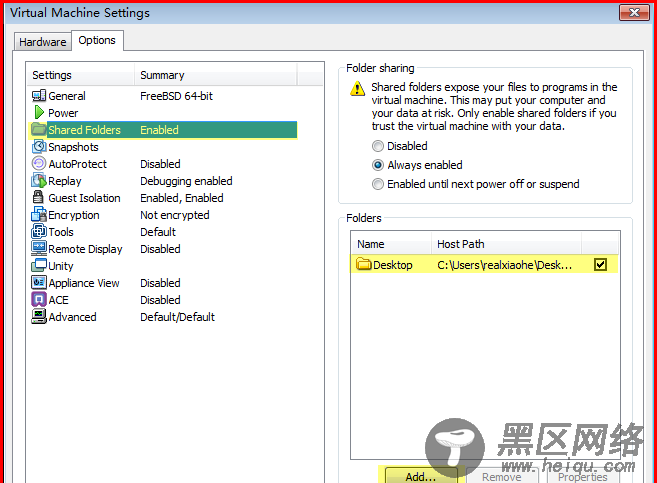This screenshot has width=657, height=483.
Task: Select the ACE row label
Action: (58, 300)
